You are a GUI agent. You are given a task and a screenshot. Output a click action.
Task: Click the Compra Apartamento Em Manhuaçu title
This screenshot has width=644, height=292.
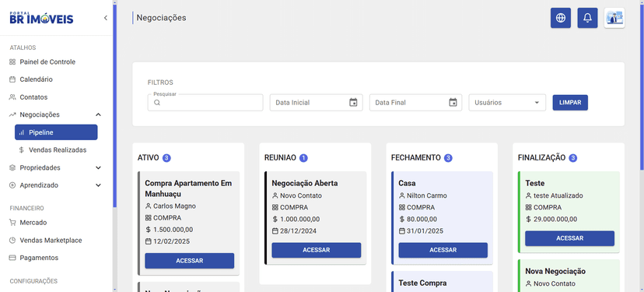click(x=188, y=188)
